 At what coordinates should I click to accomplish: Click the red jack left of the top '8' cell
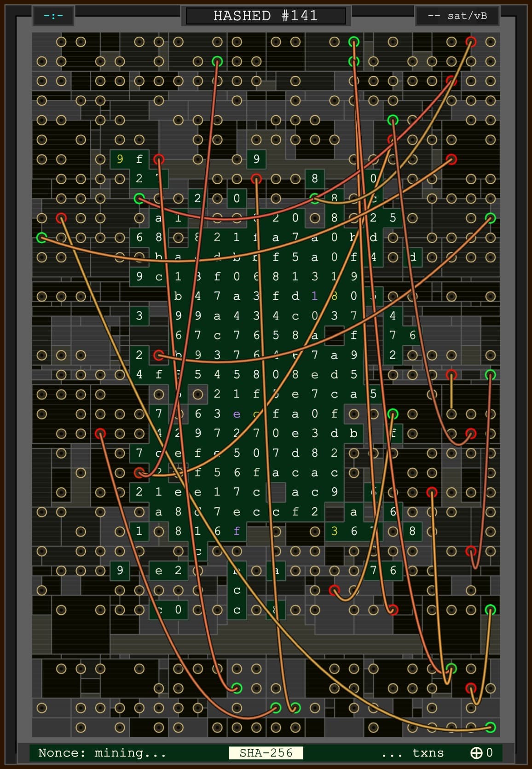tap(256, 179)
